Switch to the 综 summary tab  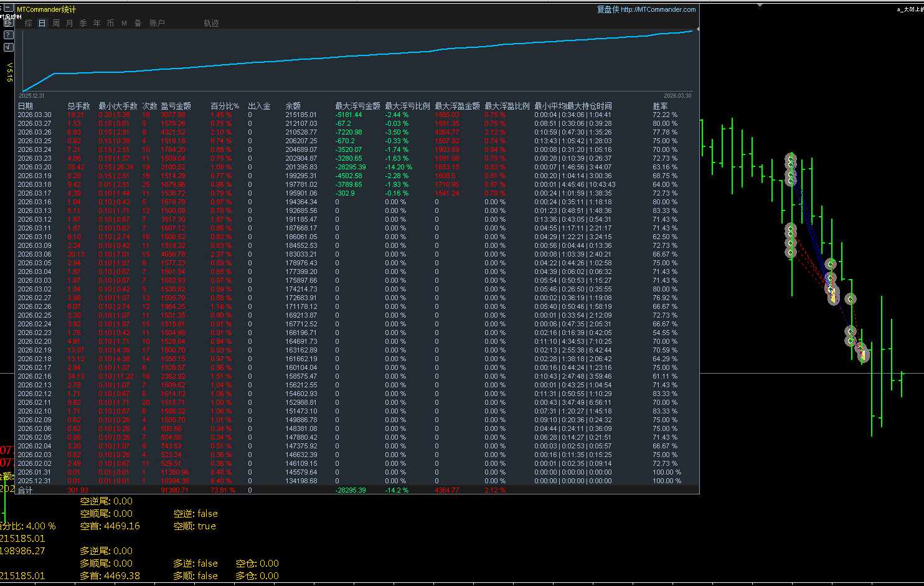tap(29, 23)
